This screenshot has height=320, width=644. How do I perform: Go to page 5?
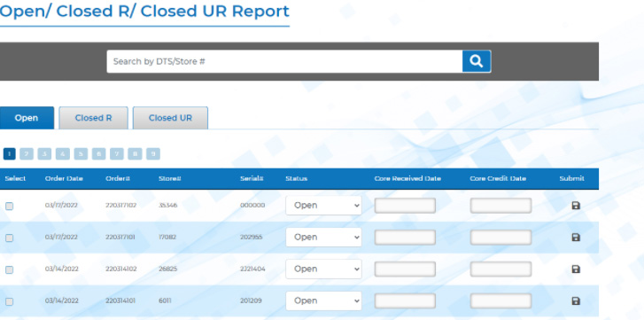tap(81, 154)
